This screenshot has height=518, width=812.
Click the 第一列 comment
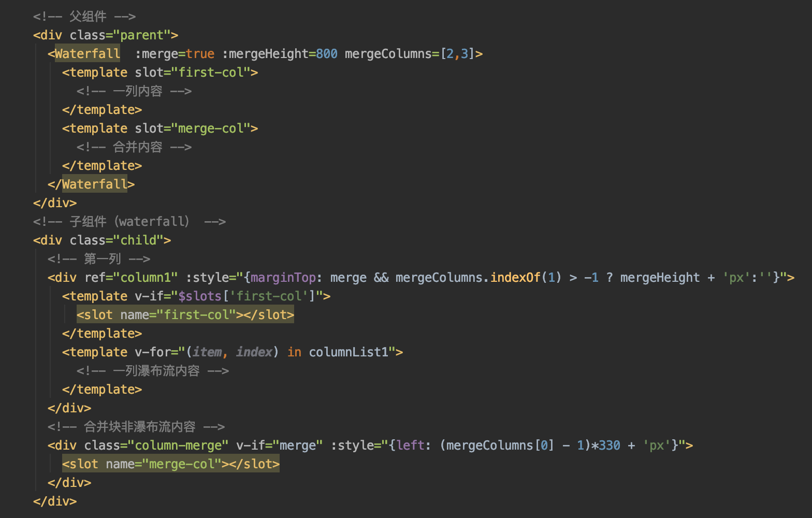click(x=99, y=259)
